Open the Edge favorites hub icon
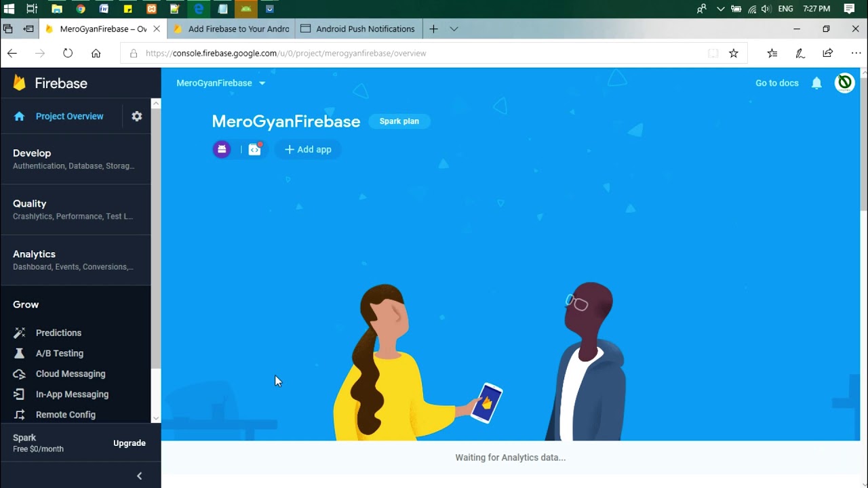 (x=772, y=53)
